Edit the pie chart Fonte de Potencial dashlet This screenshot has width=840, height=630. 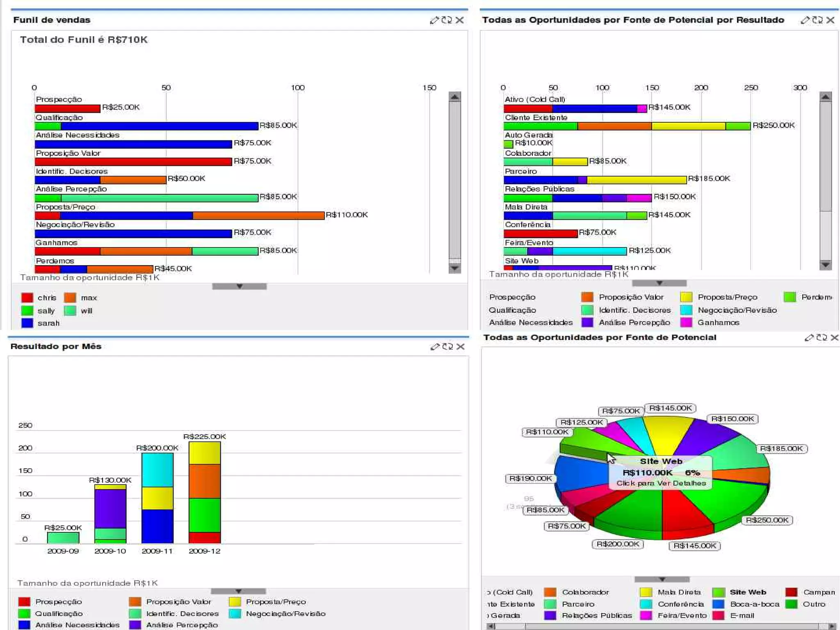coord(809,337)
